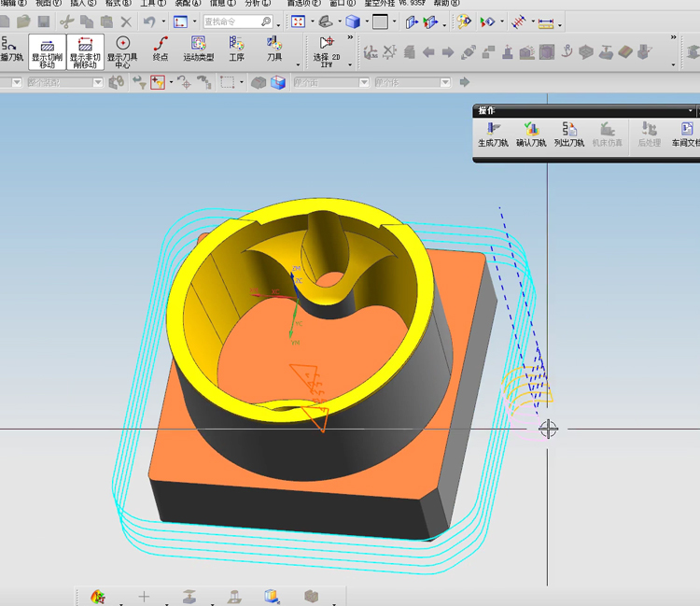
Task: Click the scissors Cut icon
Action: (67, 21)
